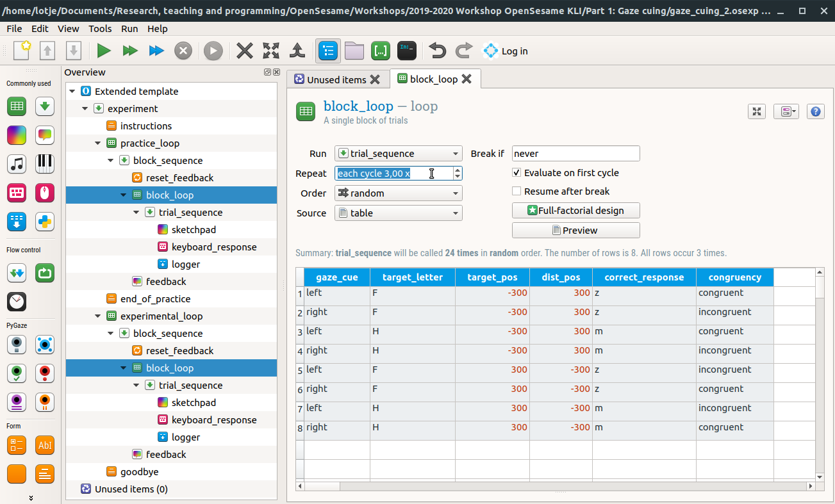Open the view options dropdown button

786,111
